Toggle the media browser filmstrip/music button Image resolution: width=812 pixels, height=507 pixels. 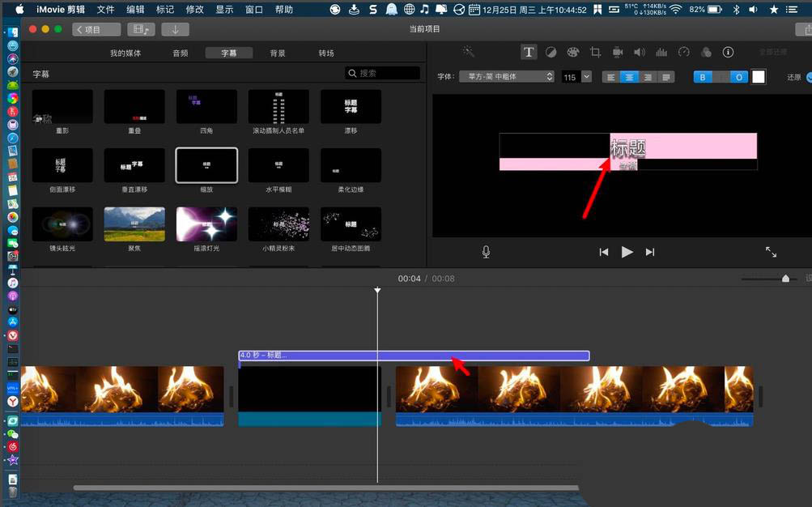pyautogui.click(x=141, y=29)
